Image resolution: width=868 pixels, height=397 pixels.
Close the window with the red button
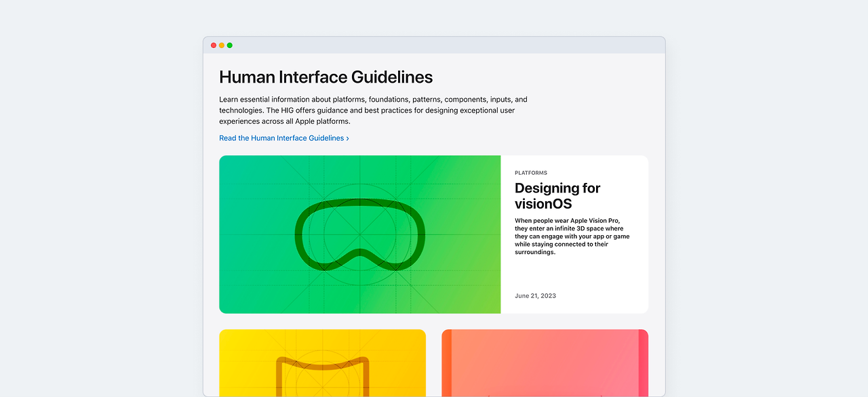[x=214, y=45]
